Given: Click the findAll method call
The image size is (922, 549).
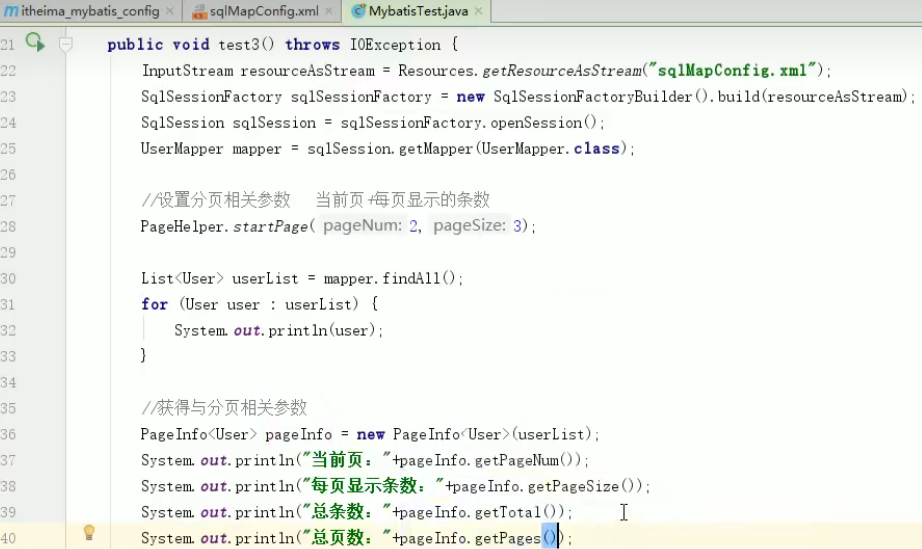Looking at the screenshot, I should (x=411, y=278).
